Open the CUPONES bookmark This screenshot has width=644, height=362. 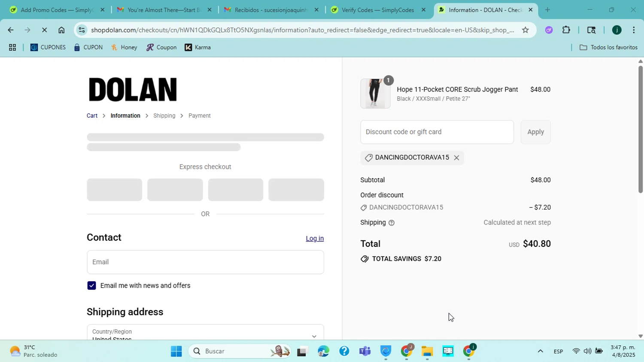pyautogui.click(x=48, y=48)
